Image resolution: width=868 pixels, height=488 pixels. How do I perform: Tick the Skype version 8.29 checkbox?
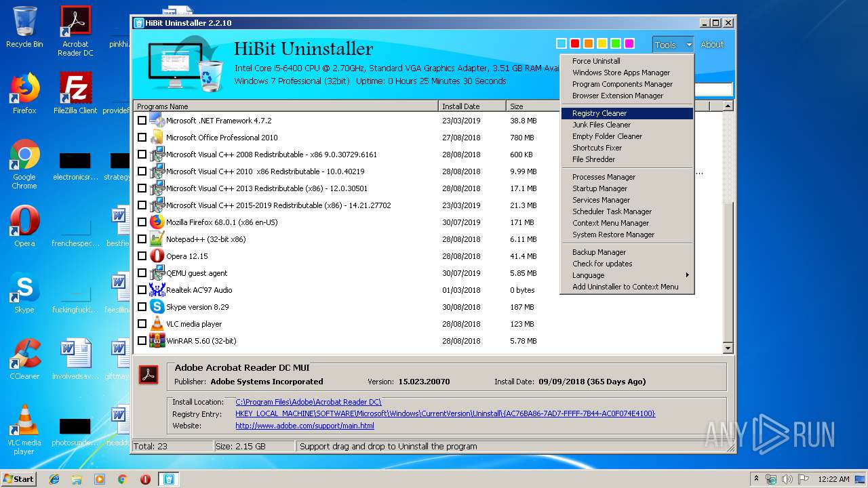142,306
